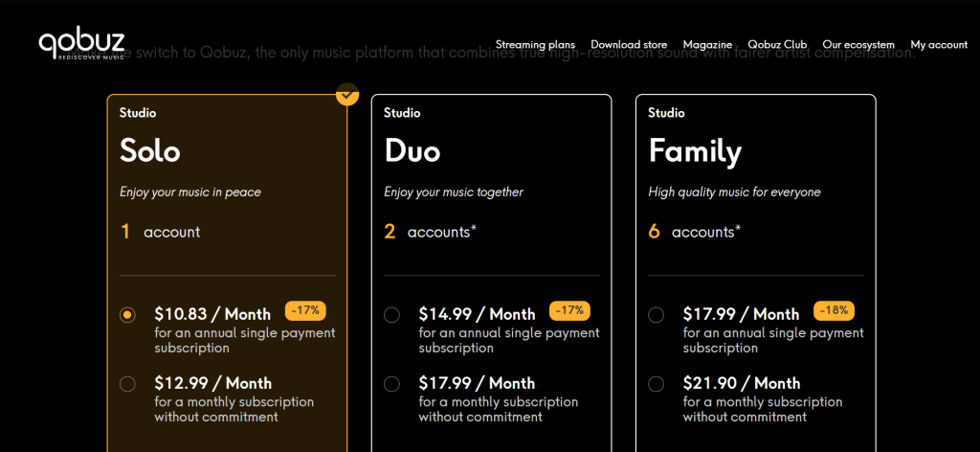Viewport: 980px width, 452px height.
Task: Click the Qobuz logo icon
Action: [81, 43]
